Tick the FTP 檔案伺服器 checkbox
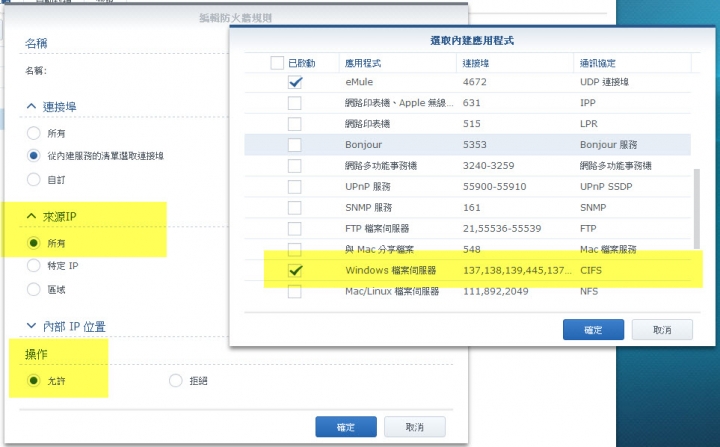This screenshot has height=447, width=720. click(295, 229)
